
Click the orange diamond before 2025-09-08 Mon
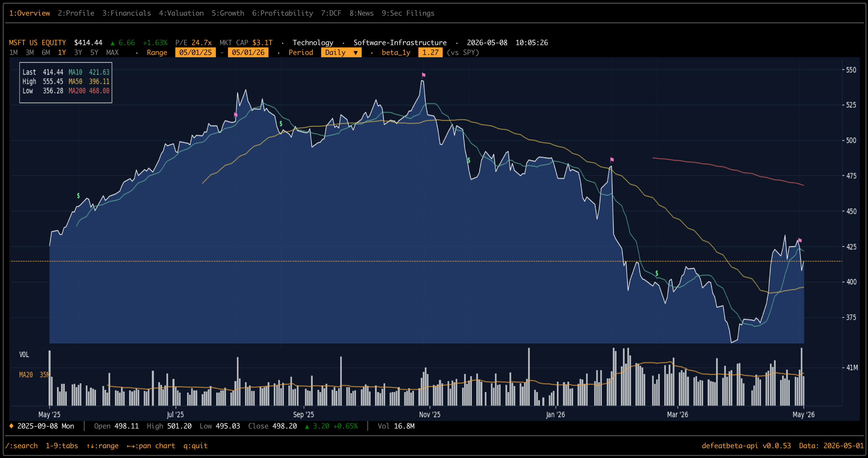click(11, 426)
